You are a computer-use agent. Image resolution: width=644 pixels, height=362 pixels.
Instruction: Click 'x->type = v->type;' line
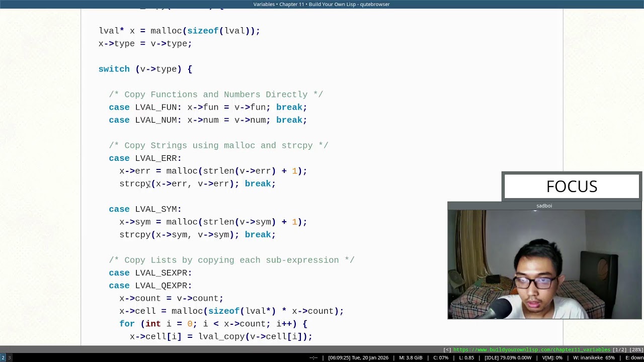145,43
